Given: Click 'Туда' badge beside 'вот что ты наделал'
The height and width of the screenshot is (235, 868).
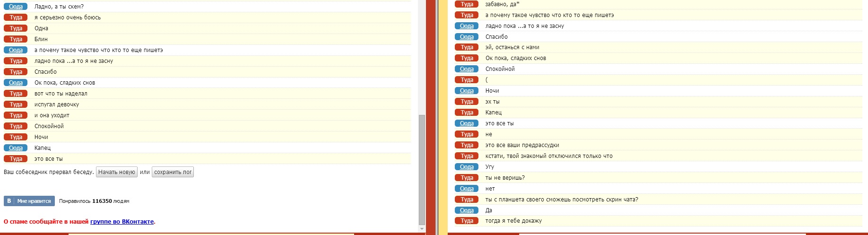Looking at the screenshot, I should [16, 94].
